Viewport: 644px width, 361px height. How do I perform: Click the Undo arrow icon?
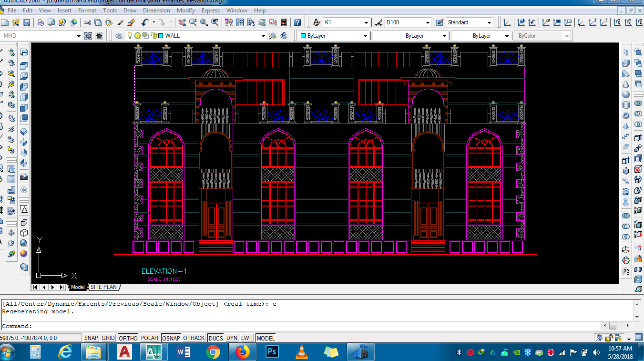click(145, 22)
